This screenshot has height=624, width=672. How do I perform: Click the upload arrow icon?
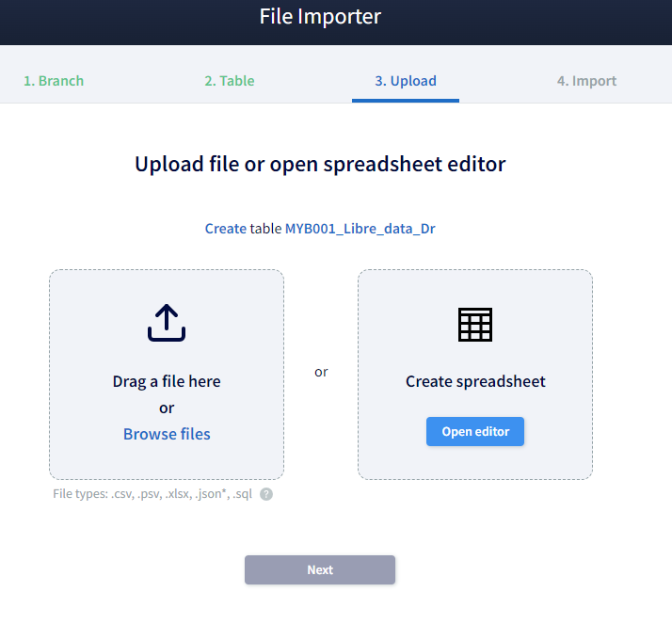point(167,323)
